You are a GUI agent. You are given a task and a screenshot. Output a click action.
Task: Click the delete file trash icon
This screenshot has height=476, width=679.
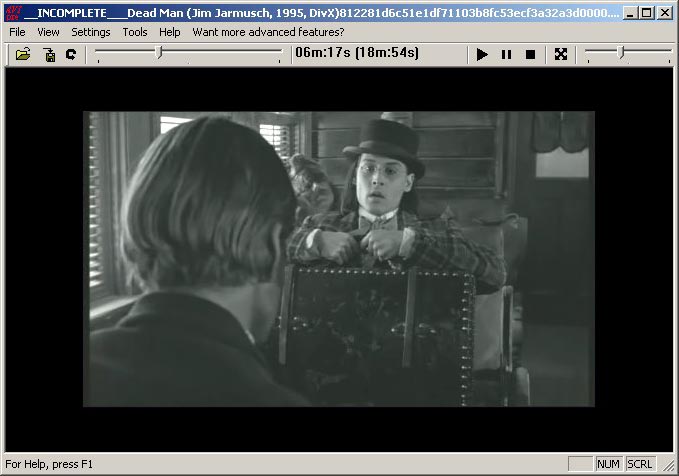(x=48, y=54)
